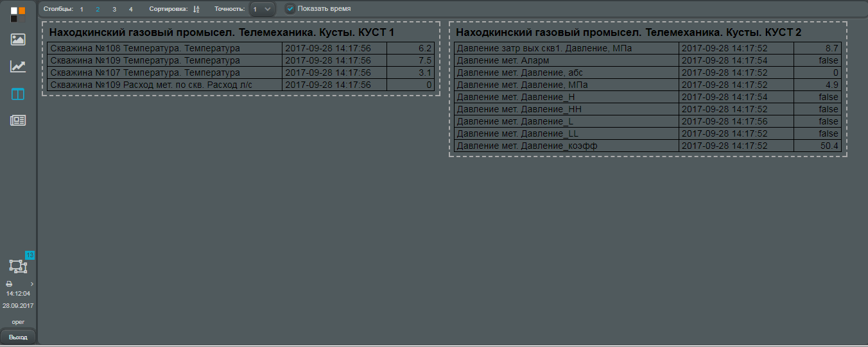Click the Выход logout button
This screenshot has width=868, height=347.
[18, 337]
